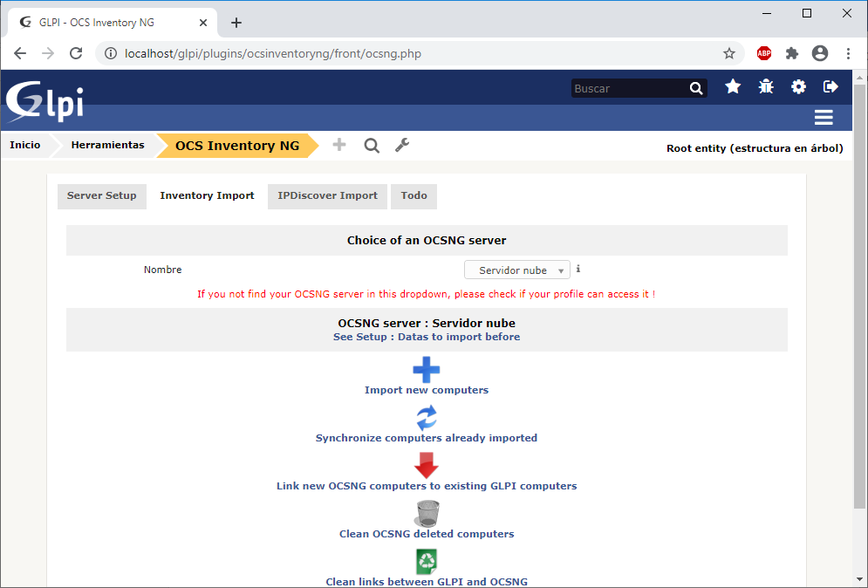Click the green recycle clean links icon
Viewport: 868px width, 588px height.
click(x=427, y=562)
